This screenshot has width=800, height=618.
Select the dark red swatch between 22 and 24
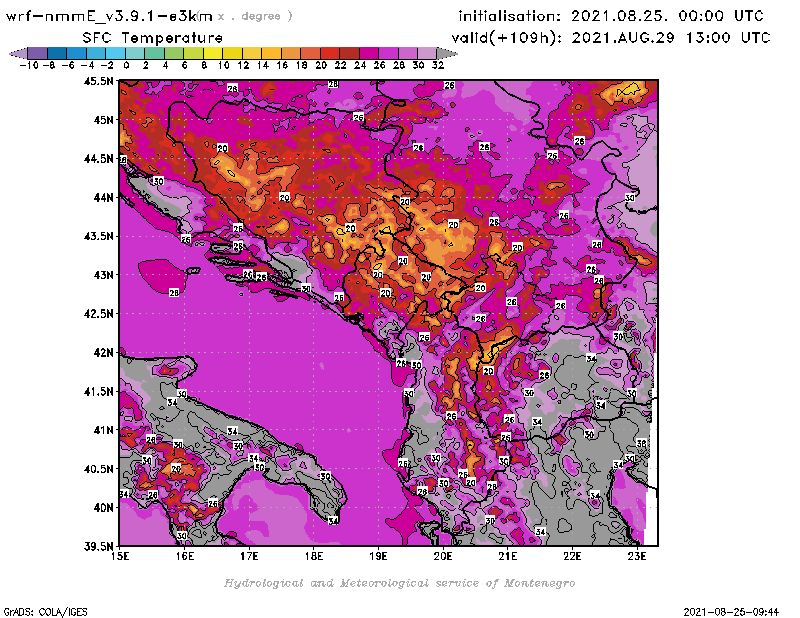click(x=349, y=53)
